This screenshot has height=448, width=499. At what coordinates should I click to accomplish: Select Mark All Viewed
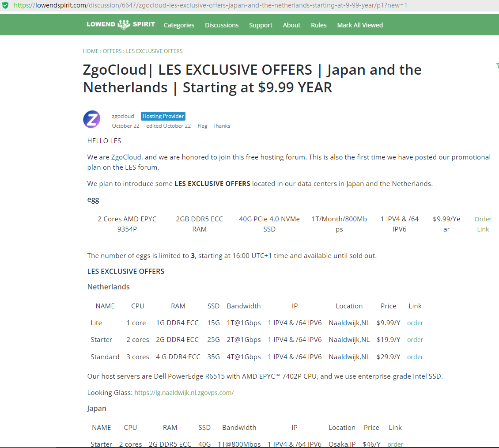point(360,25)
